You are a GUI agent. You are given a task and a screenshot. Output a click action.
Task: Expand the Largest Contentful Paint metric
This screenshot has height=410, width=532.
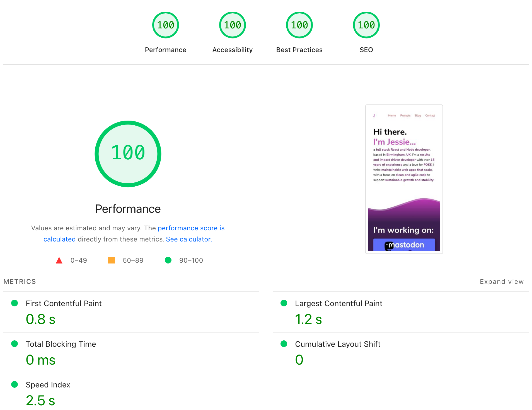coord(338,303)
